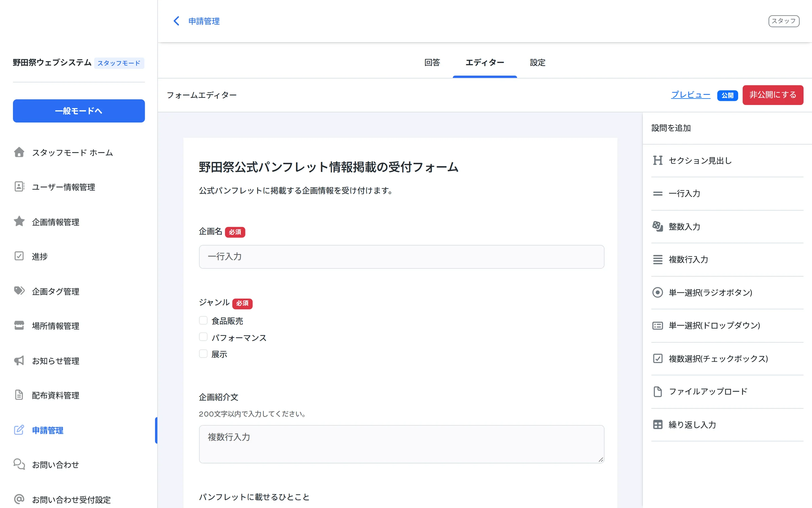The image size is (812, 508).
Task: Check the 食品販売 checkbox
Action: click(x=203, y=320)
